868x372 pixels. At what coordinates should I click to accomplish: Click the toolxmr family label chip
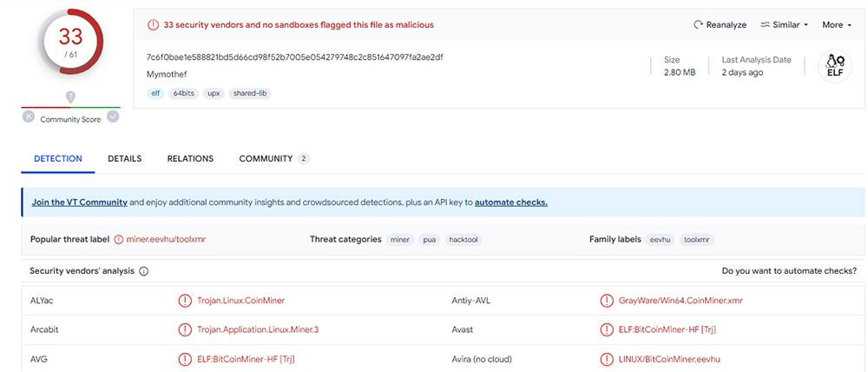[697, 240]
